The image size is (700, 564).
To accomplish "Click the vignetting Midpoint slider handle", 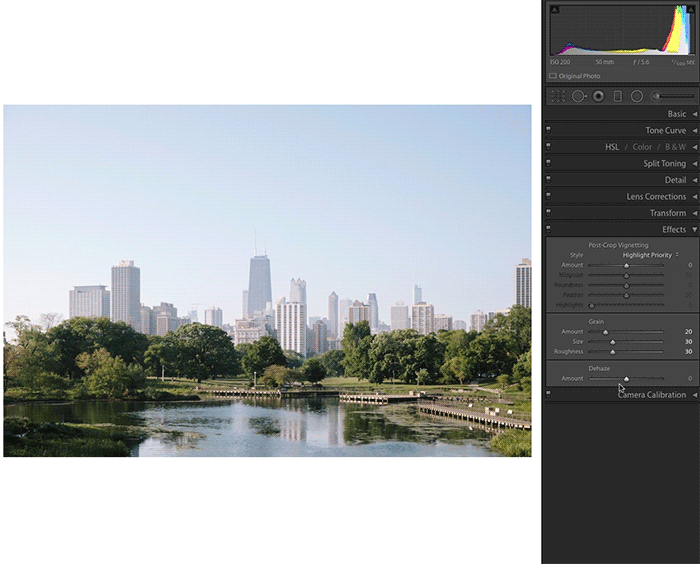I will click(626, 275).
